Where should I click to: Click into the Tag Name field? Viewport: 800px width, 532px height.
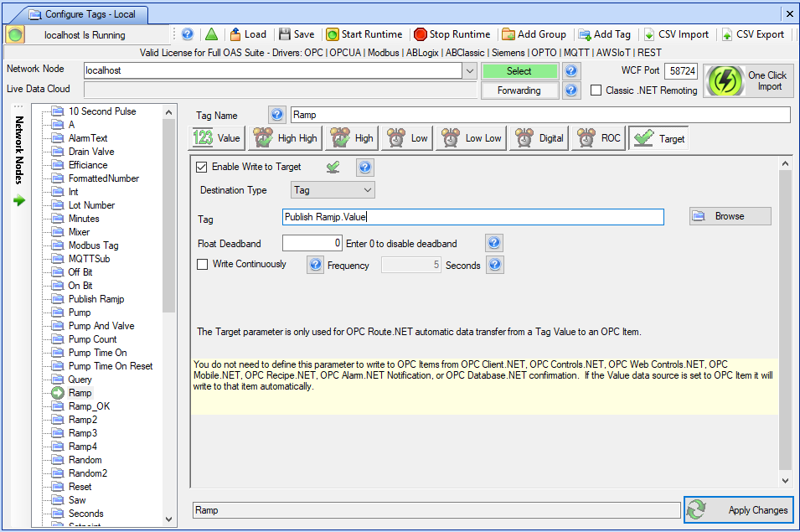pos(540,115)
